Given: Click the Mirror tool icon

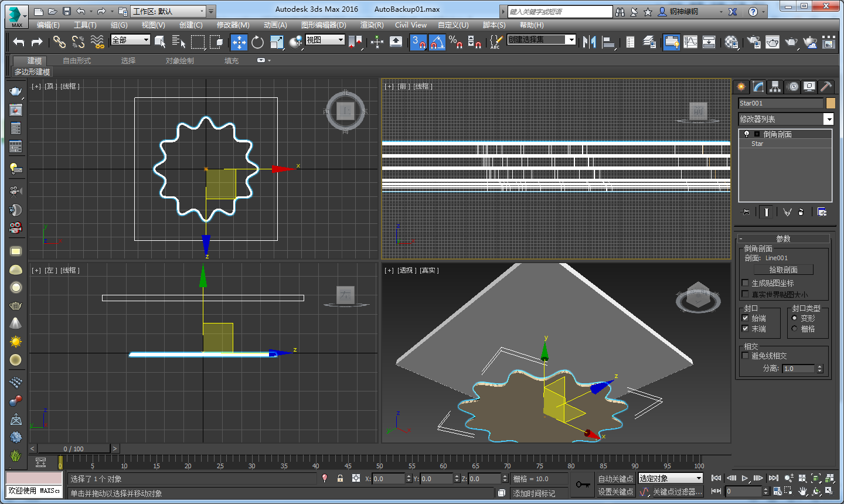Looking at the screenshot, I should click(x=590, y=42).
